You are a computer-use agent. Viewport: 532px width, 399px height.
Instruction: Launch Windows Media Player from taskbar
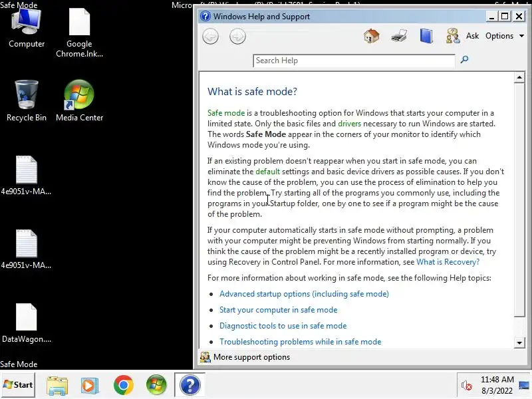[x=90, y=386]
